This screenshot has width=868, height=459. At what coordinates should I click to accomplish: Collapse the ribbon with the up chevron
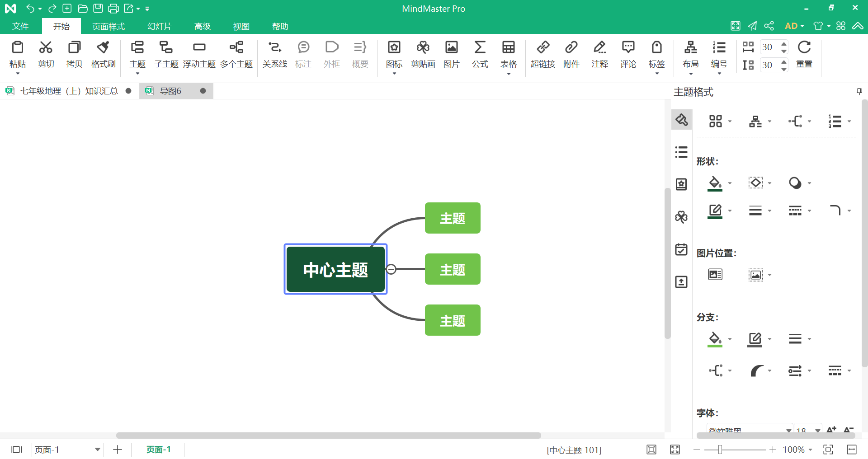(858, 26)
